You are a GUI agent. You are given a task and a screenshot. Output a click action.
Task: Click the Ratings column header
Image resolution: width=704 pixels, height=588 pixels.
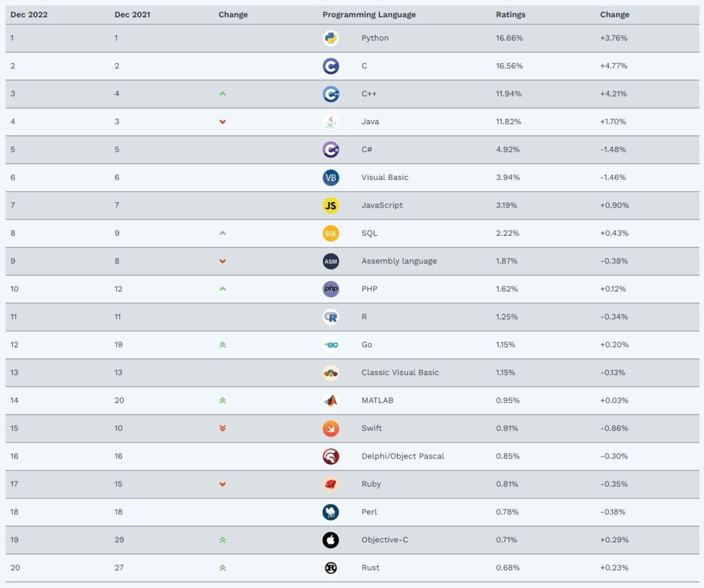(x=510, y=15)
